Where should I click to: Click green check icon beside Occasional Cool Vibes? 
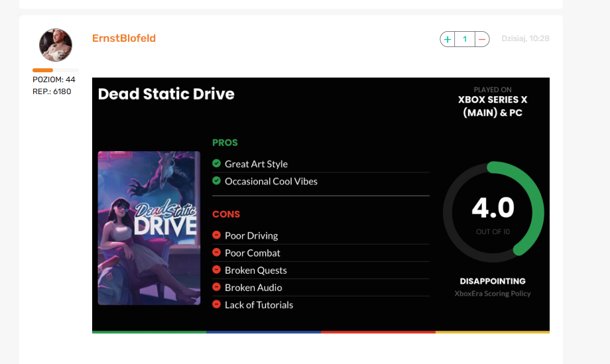pyautogui.click(x=217, y=181)
